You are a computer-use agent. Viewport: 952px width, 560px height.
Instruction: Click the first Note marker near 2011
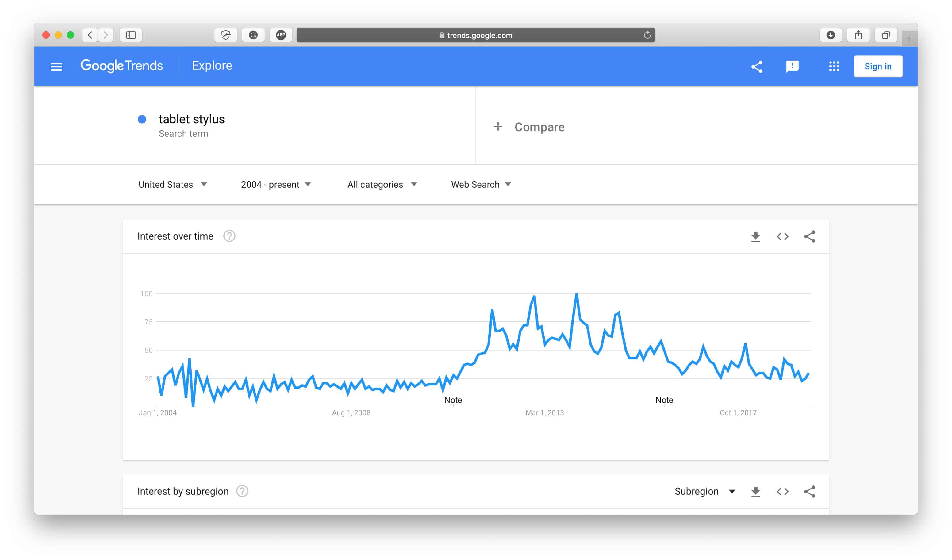[x=453, y=400]
